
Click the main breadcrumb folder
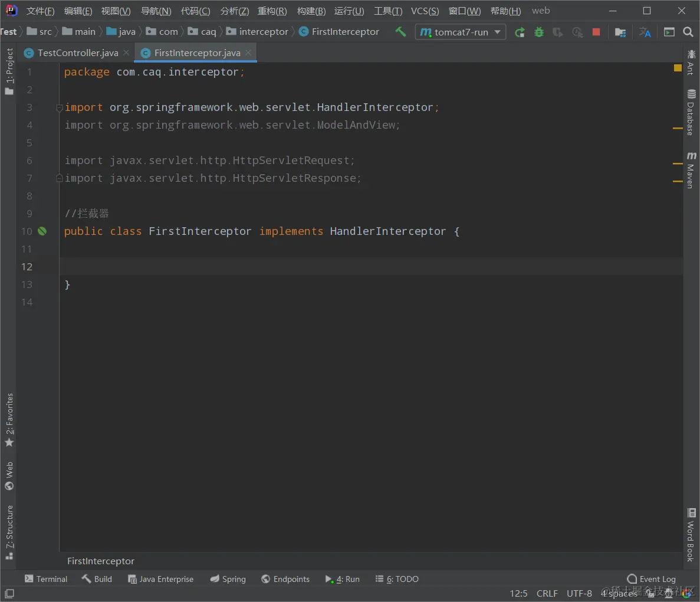(79, 32)
